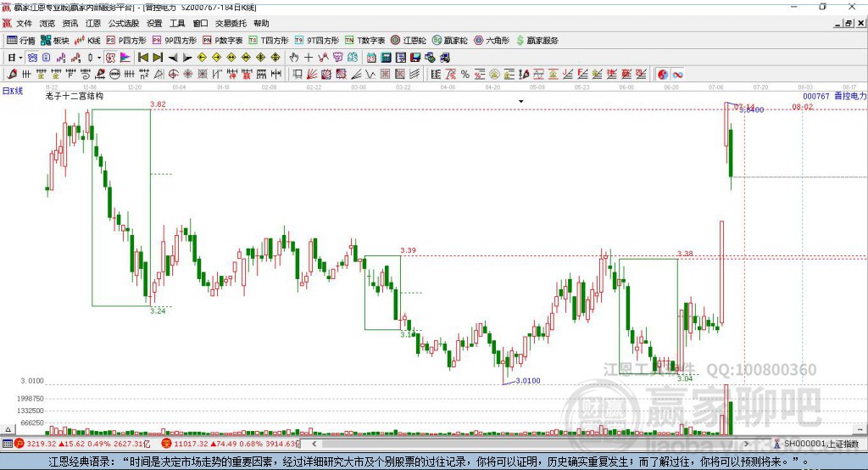Select the hand pan tool
This screenshot has height=470, width=868.
(x=294, y=58)
